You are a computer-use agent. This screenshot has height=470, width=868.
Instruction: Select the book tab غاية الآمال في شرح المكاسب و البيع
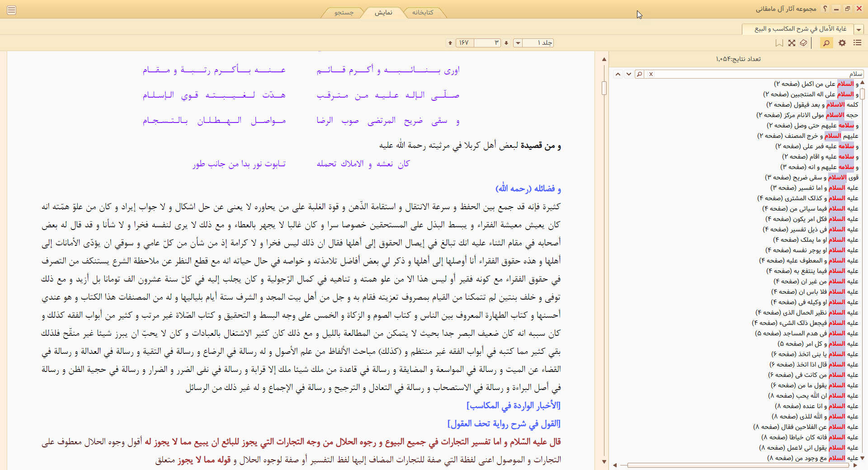(x=797, y=29)
